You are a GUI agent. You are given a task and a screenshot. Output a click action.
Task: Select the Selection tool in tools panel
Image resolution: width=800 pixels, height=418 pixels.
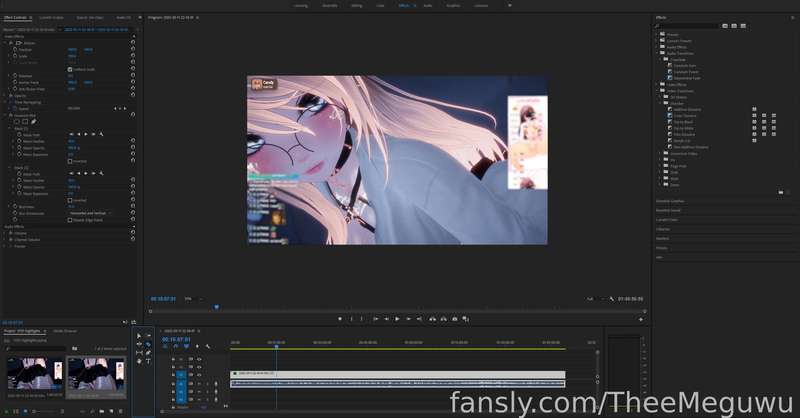point(139,336)
